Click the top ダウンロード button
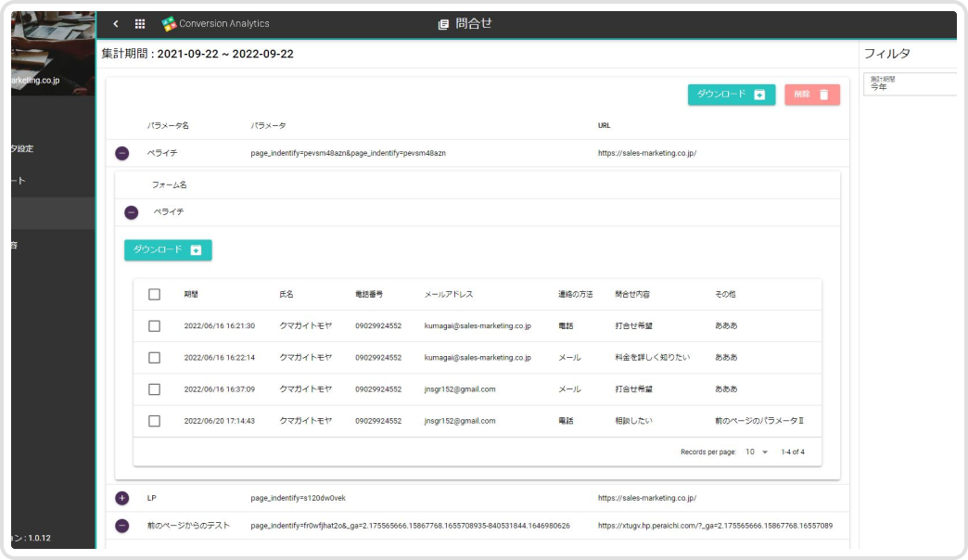Screen dimensions: 968x560 click(x=732, y=95)
